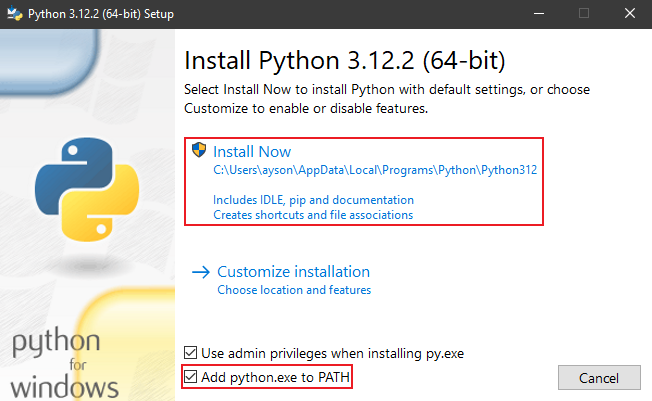
Task: Click 'Includes IDLE, pip and documentation' text
Action: pyautogui.click(x=313, y=200)
